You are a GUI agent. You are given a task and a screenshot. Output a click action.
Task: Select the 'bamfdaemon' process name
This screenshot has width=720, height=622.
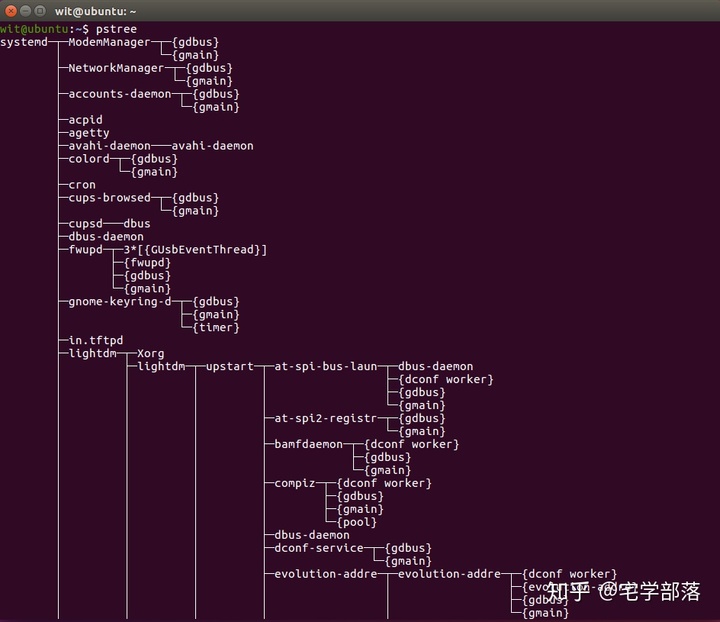[x=309, y=444]
